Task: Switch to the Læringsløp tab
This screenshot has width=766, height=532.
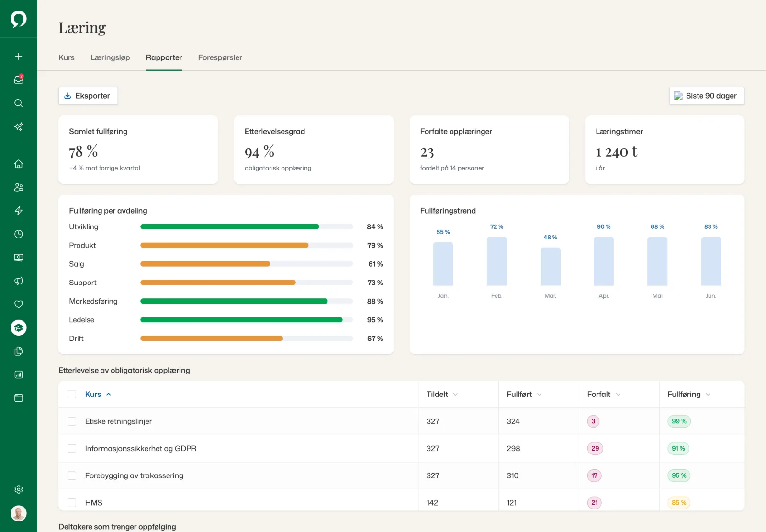Action: point(110,57)
